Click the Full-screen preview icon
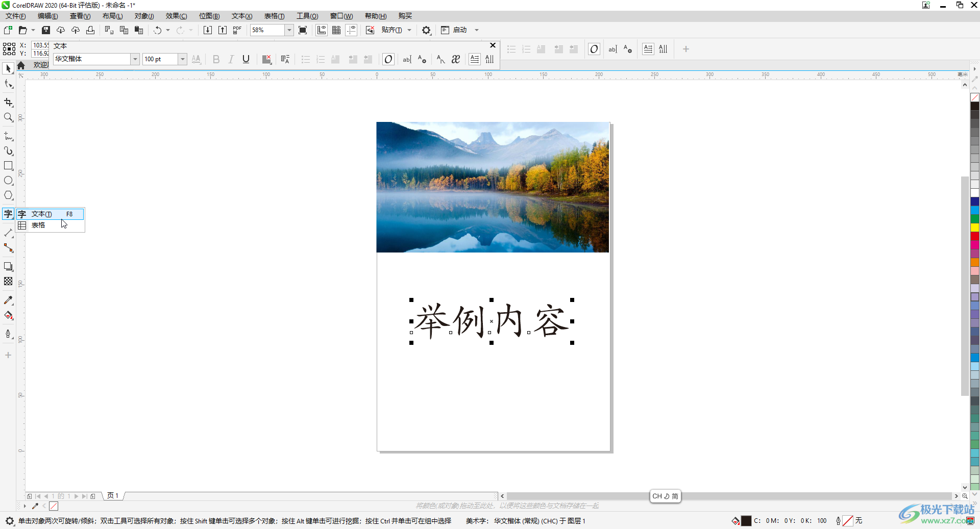Image resolution: width=980 pixels, height=529 pixels. click(303, 30)
